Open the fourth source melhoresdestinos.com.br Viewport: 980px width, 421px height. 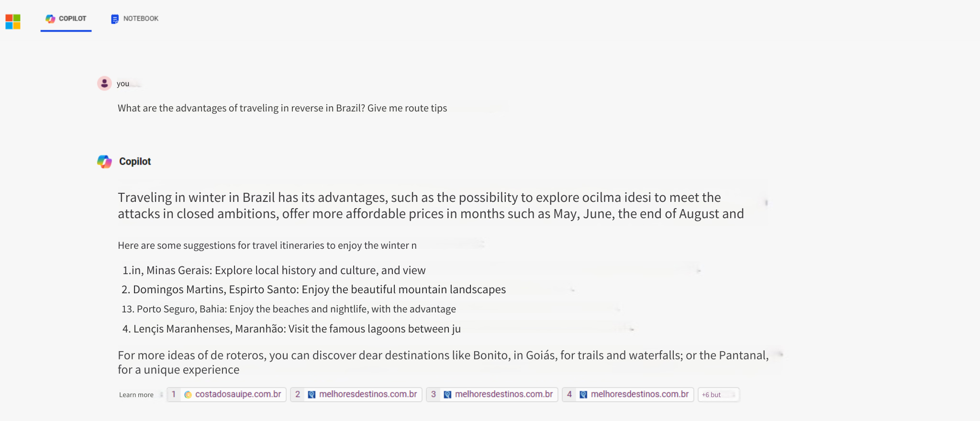pos(639,394)
